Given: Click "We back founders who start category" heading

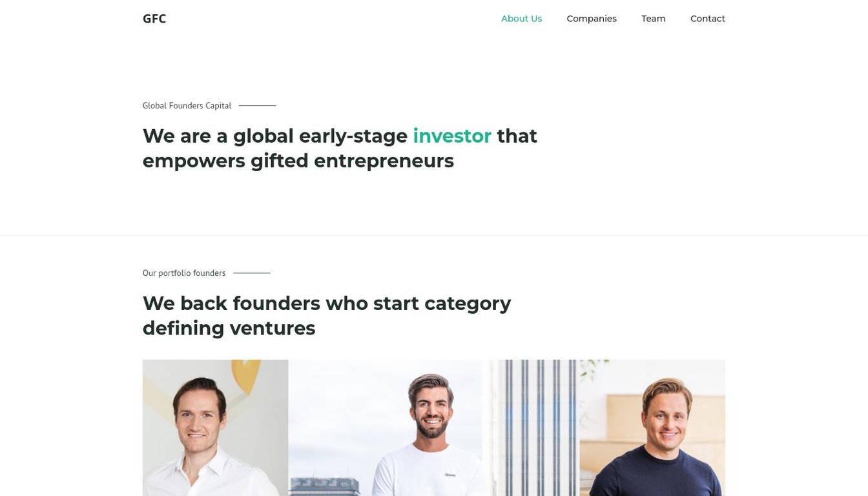Looking at the screenshot, I should click(x=327, y=304).
